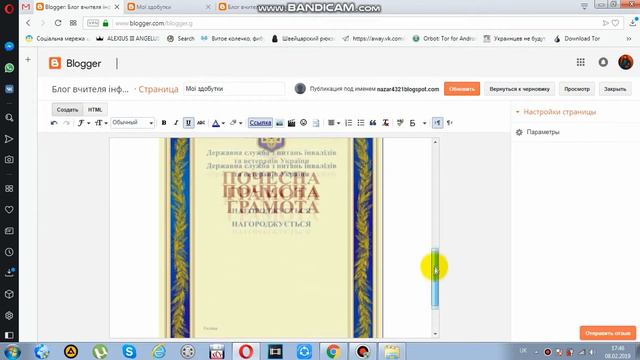Apply a numbered list
This screenshot has width=640, height=360.
(x=348, y=123)
